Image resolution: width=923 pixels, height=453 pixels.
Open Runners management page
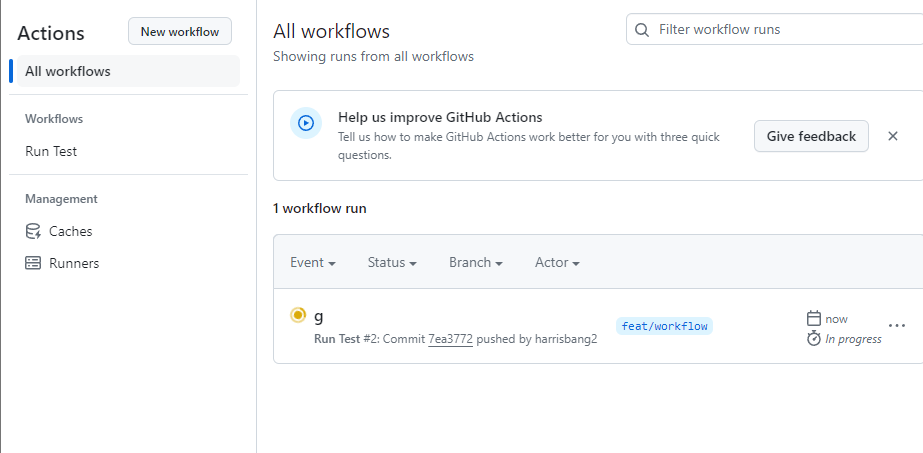click(74, 263)
